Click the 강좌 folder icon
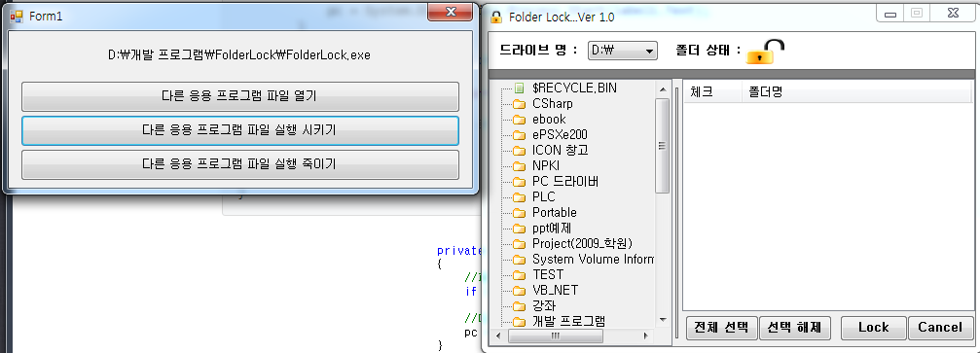The width and height of the screenshot is (980, 353). click(519, 306)
